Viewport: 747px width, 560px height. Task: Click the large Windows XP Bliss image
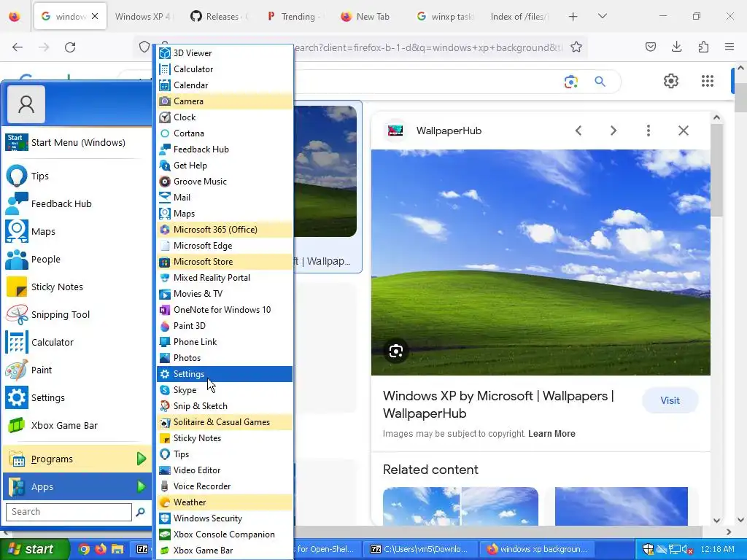pos(541,262)
